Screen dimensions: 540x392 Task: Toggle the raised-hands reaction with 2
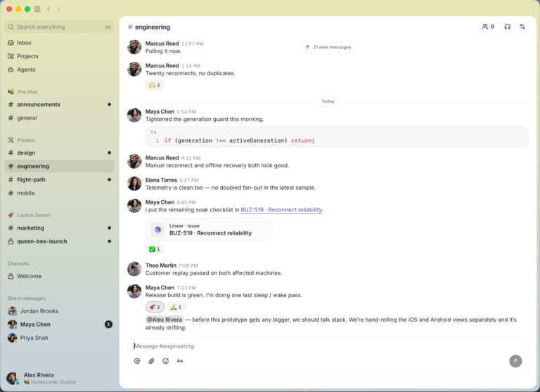[x=155, y=85]
